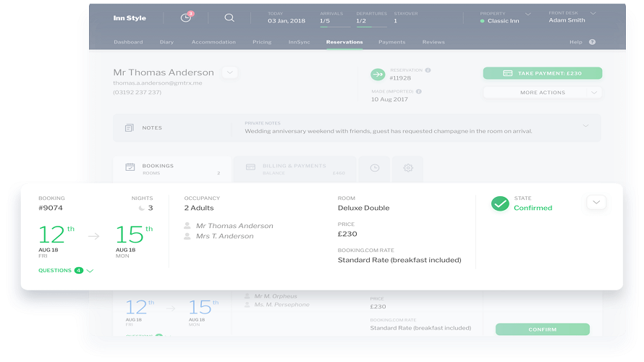
Task: Click guest name Mr M. Orpheus
Action: (275, 296)
